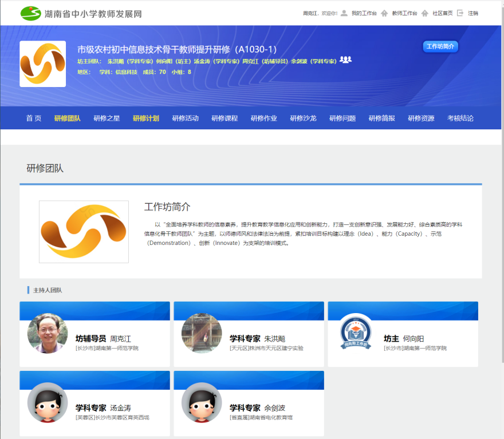Click the 注销 logout link
Screen dimensions: 504x439
(473, 13)
